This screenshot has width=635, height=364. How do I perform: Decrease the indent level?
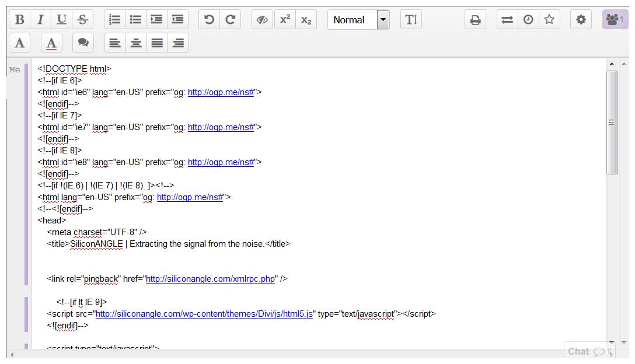[x=178, y=19]
